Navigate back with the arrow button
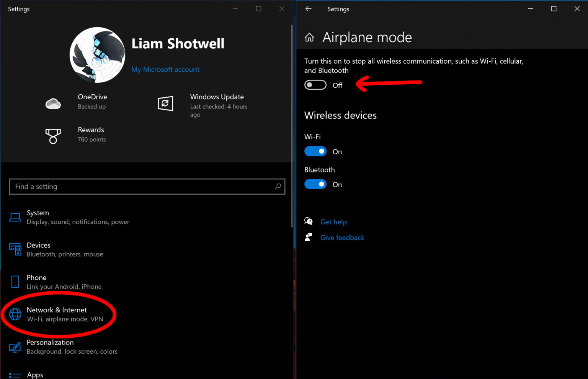 tap(309, 9)
